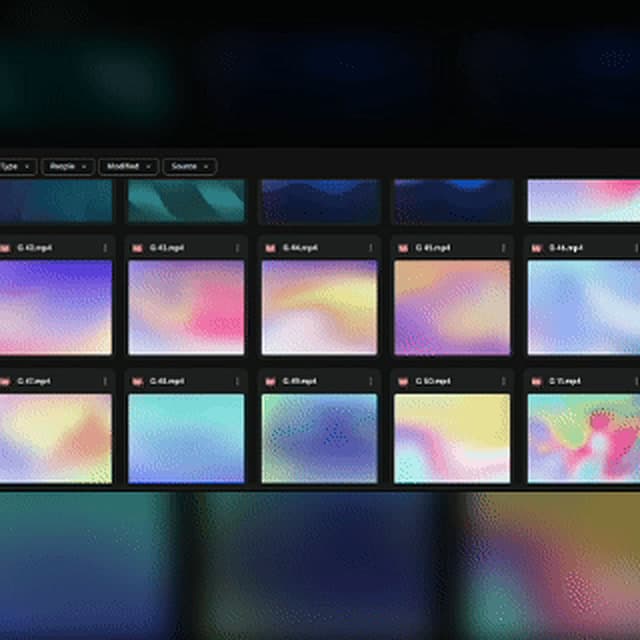Select the file name G 43.mp4

(167, 248)
